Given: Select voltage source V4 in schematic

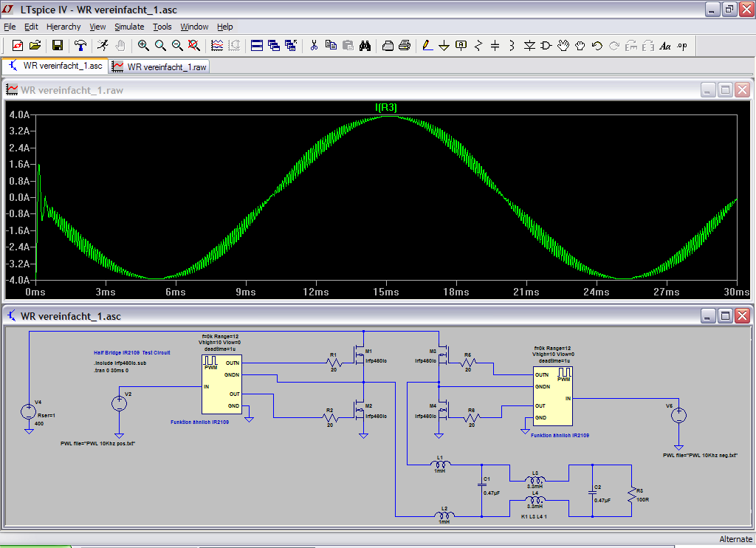Looking at the screenshot, I should [x=29, y=411].
